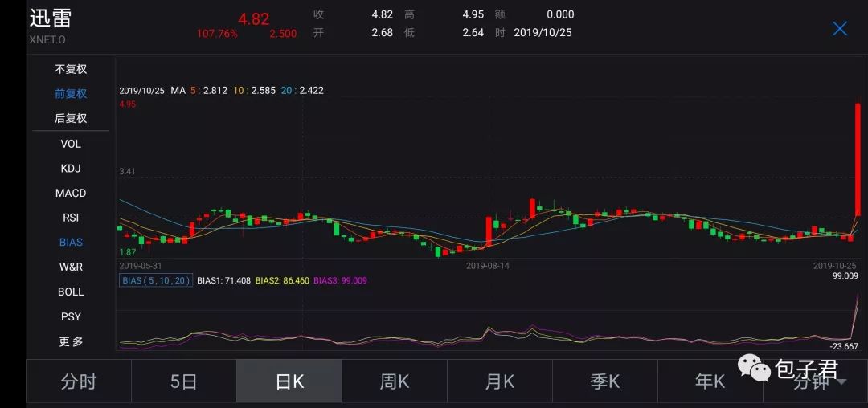Screen dimensions: 868x408
Task: Tap the MA 10 value 2.585
Action: 264,90
